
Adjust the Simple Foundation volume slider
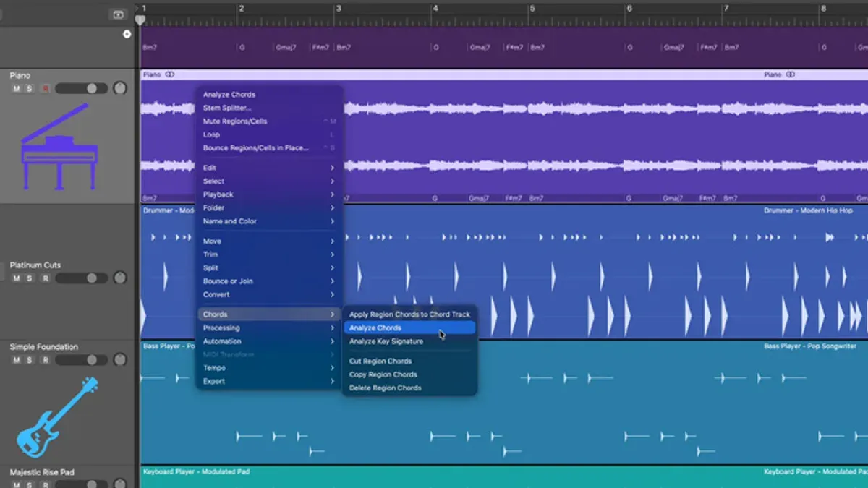(x=81, y=360)
